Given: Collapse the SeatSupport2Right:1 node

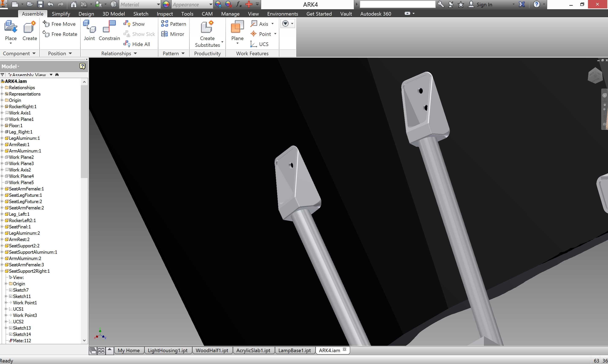Looking at the screenshot, I should coord(2,271).
